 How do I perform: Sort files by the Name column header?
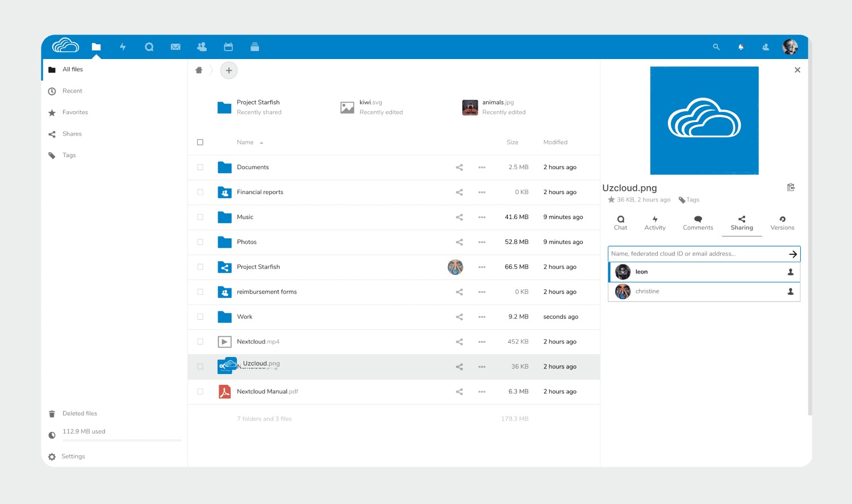point(245,142)
